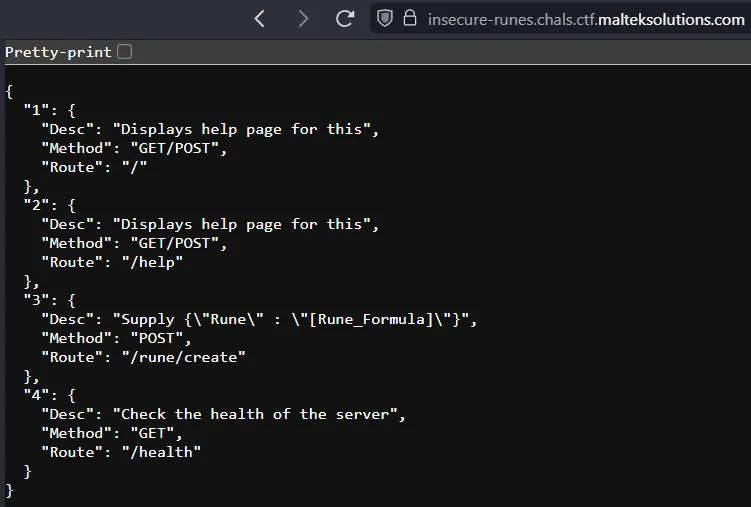Open the shield tracking protection icon
751x507 pixels.
(385, 19)
